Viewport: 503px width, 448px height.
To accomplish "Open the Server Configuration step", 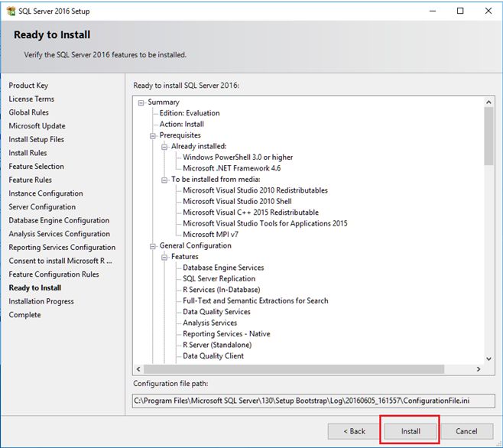I will click(42, 207).
